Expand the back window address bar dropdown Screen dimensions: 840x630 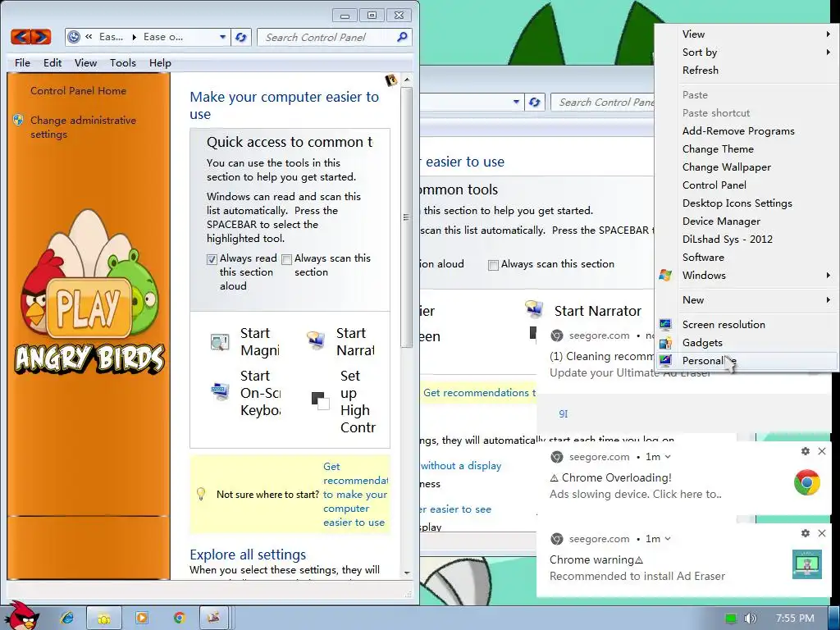click(516, 102)
